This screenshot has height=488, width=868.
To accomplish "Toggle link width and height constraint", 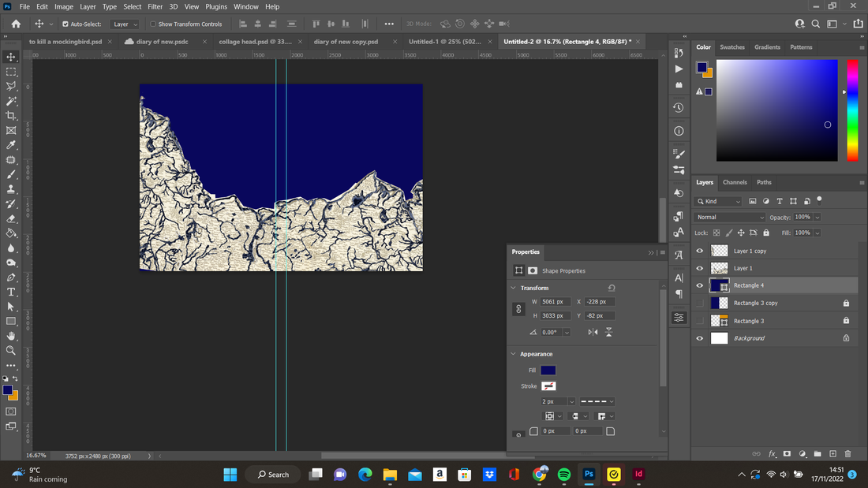I will (x=518, y=309).
